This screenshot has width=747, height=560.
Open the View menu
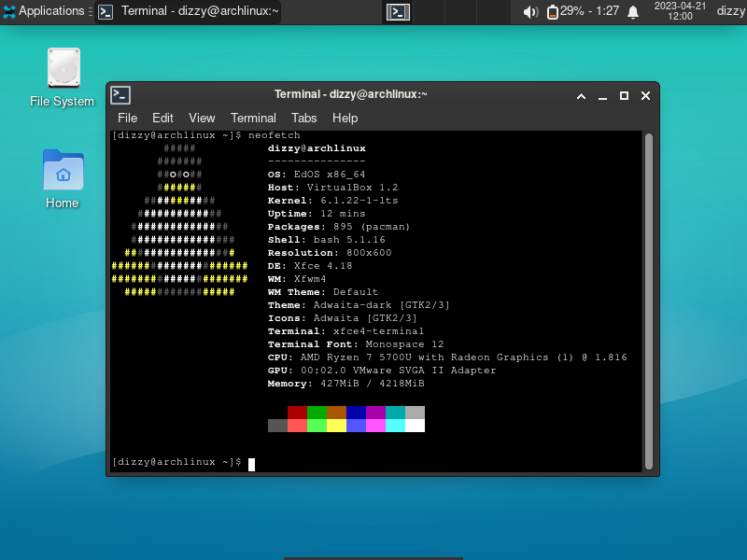tap(202, 119)
